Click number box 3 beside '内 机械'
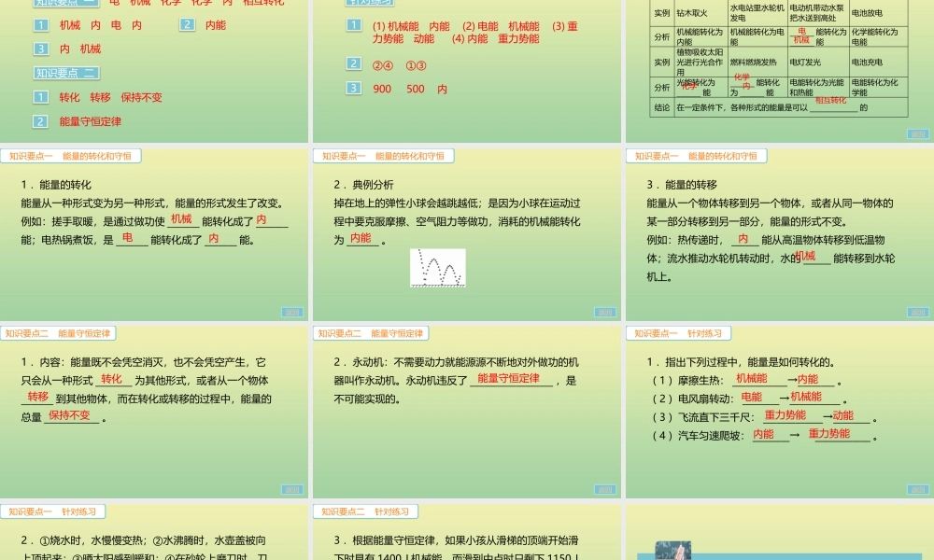 coord(40,49)
